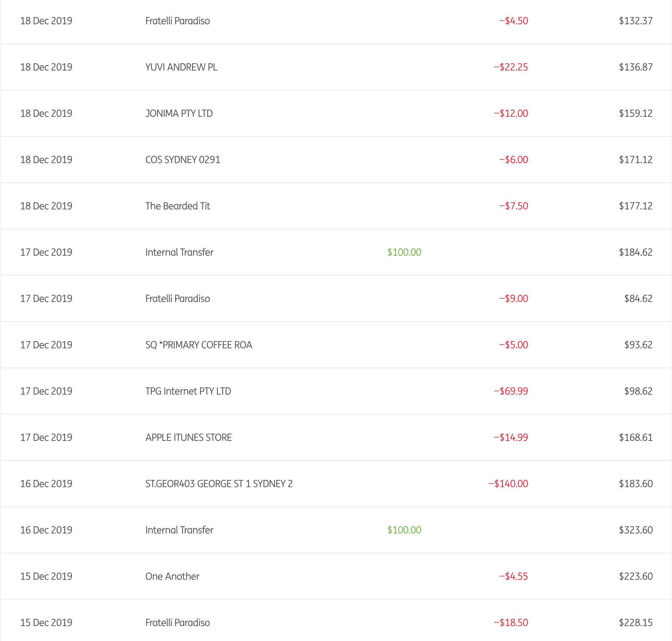Image resolution: width=672 pixels, height=641 pixels.
Task: Select the 16 Dec Internal Transfer row
Action: [179, 530]
